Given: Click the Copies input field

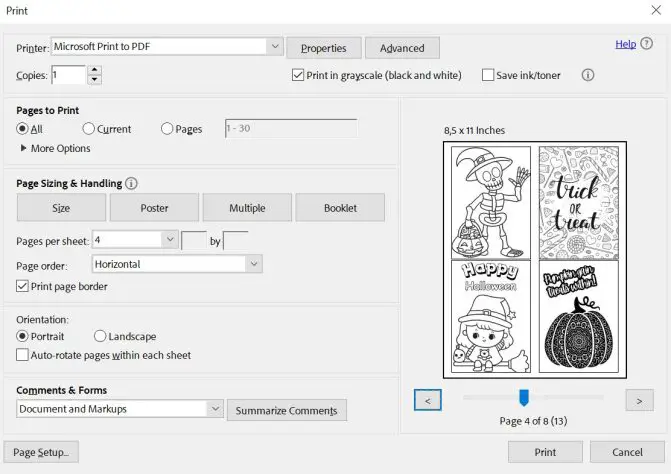Looking at the screenshot, I should [69, 75].
